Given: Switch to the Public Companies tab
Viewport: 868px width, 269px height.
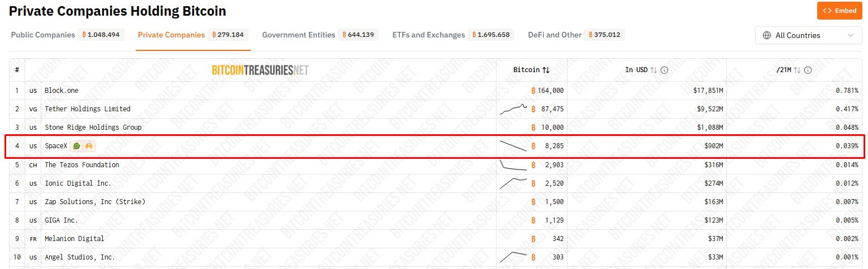Looking at the screenshot, I should point(43,35).
